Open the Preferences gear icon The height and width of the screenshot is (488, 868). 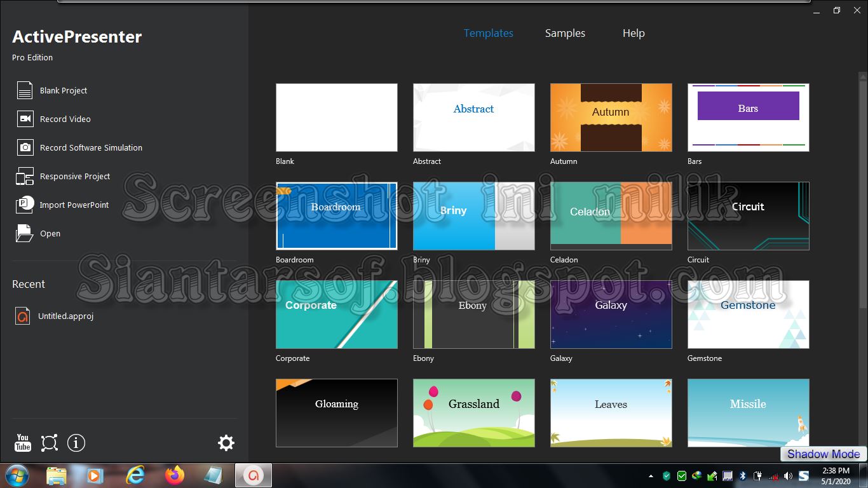coord(226,443)
